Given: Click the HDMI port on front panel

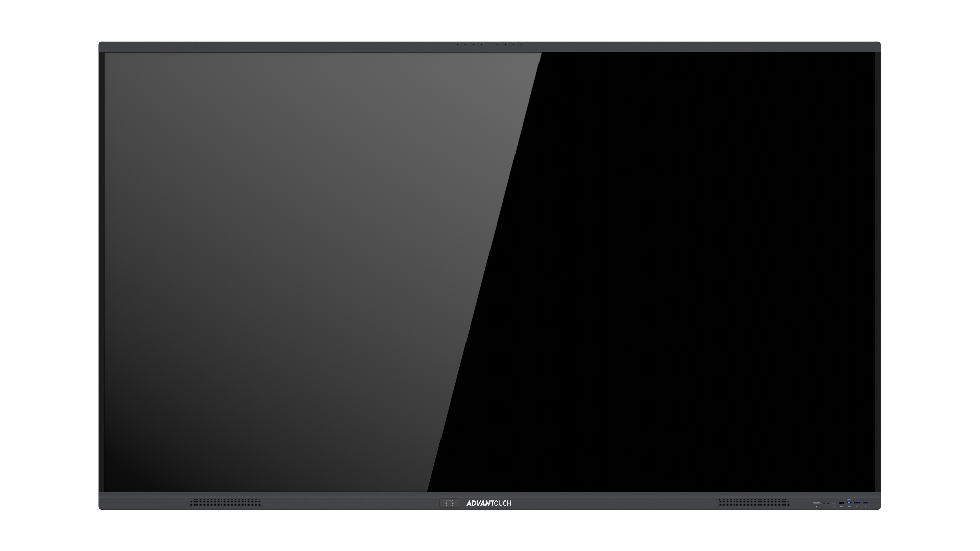Looking at the screenshot, I should pos(841,503).
